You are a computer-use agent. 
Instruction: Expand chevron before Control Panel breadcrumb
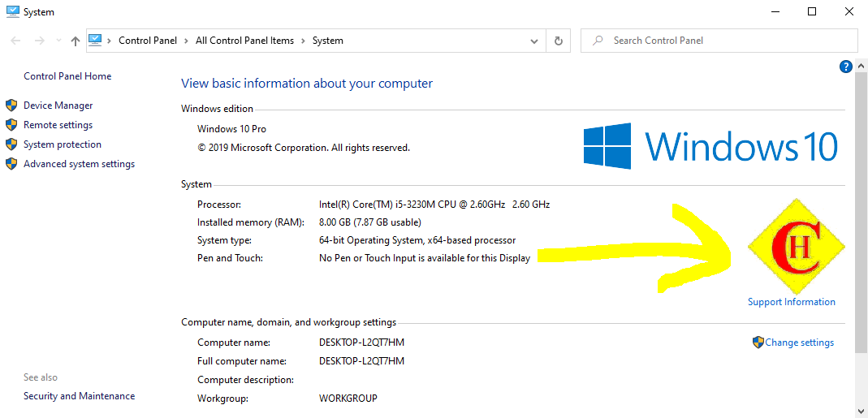tap(110, 41)
